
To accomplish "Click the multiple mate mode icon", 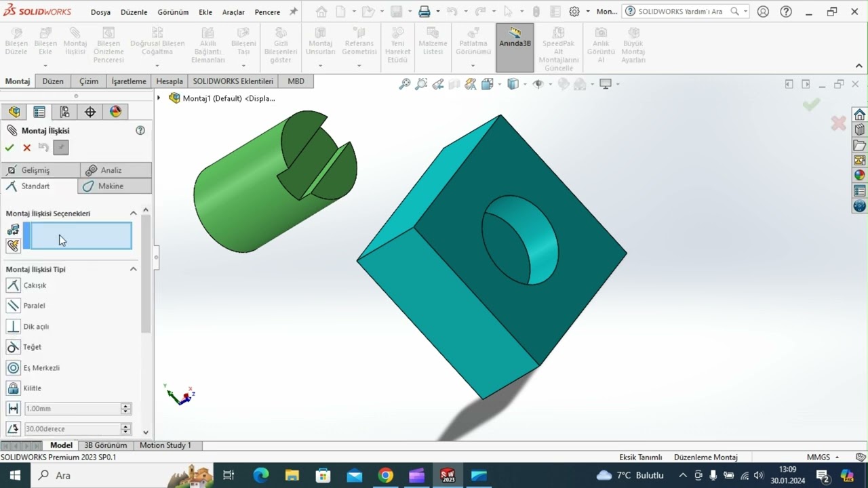I will [x=13, y=245].
